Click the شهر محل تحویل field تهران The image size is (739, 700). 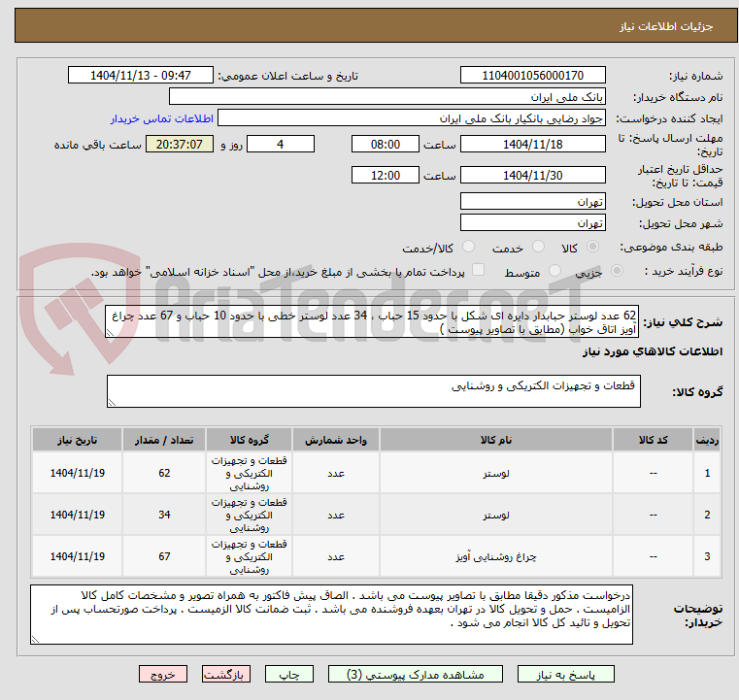point(532,222)
